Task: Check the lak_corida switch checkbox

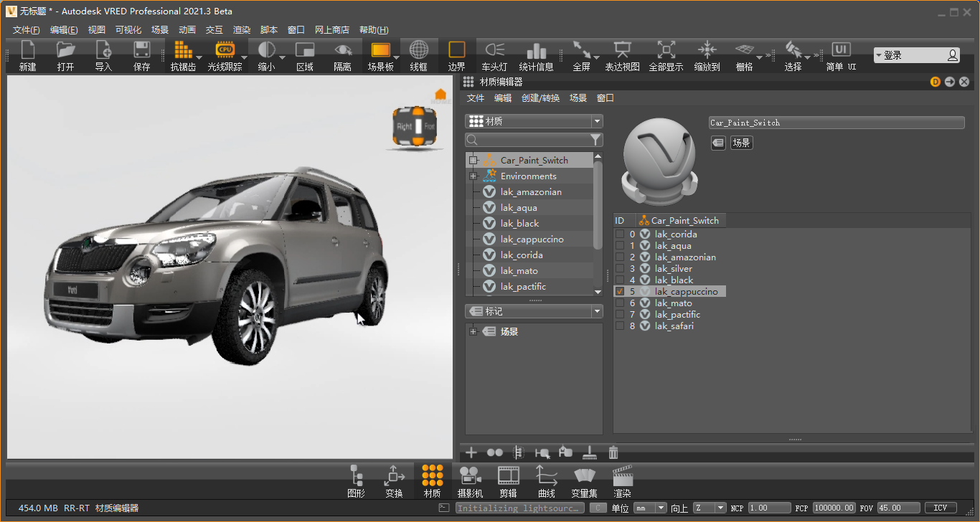Action: [x=620, y=234]
